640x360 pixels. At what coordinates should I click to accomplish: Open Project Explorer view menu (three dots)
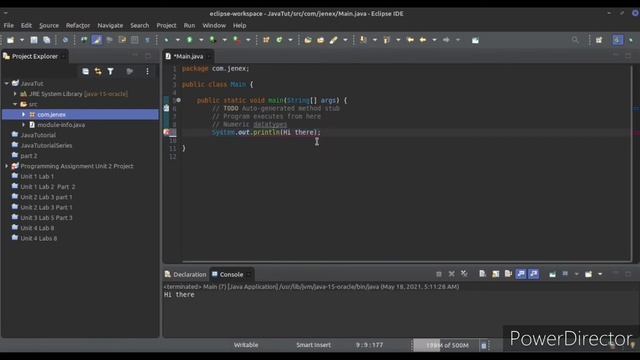(147, 71)
